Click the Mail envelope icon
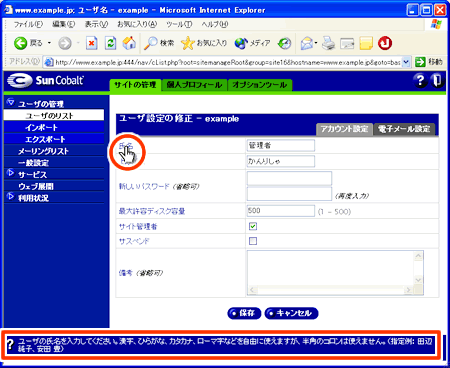 (x=306, y=43)
